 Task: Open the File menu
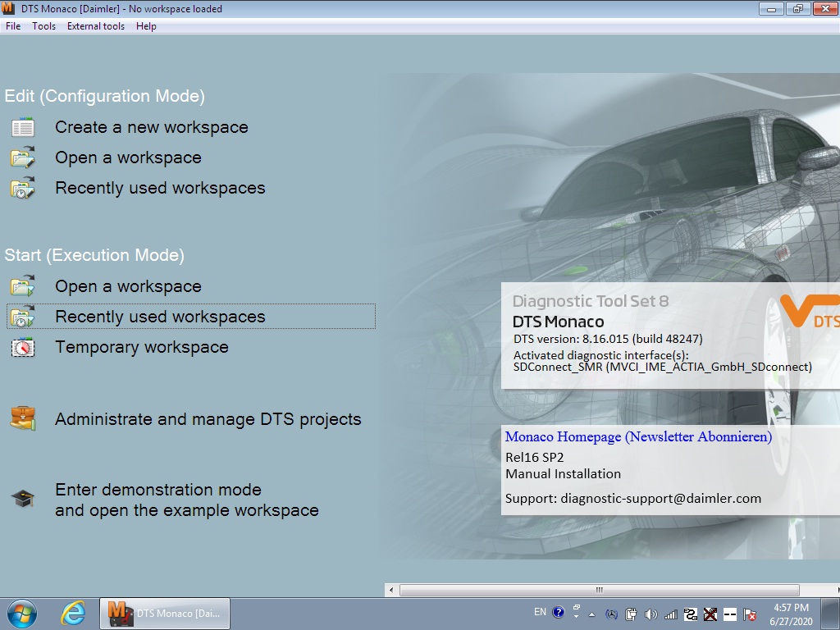point(13,26)
